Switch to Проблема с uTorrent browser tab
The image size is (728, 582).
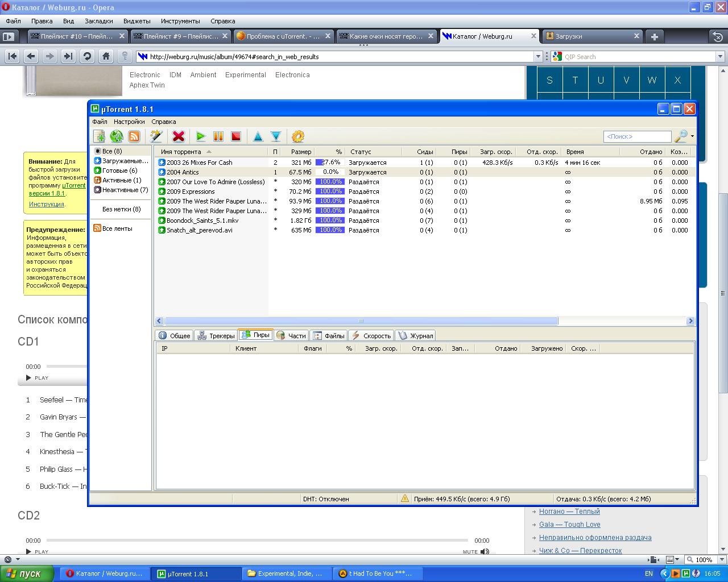283,36
